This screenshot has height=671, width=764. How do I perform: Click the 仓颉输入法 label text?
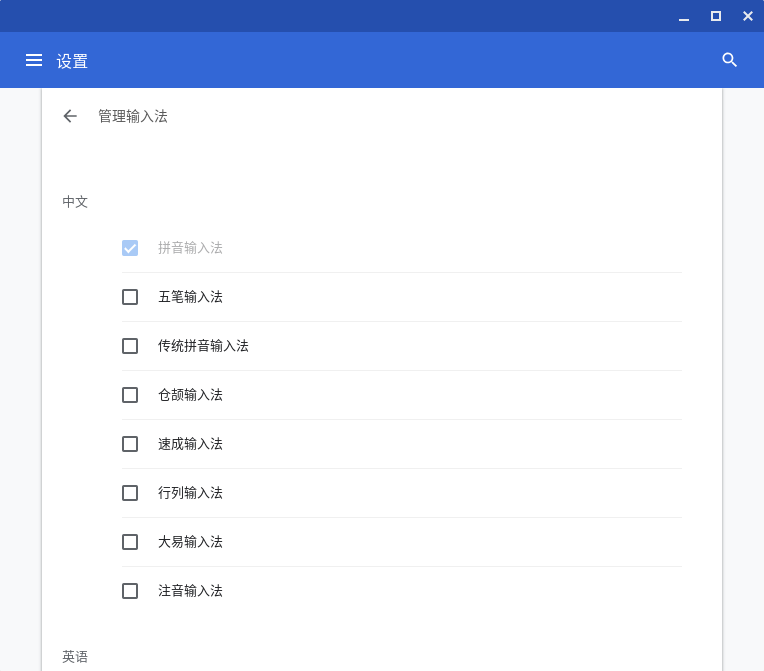pos(190,395)
